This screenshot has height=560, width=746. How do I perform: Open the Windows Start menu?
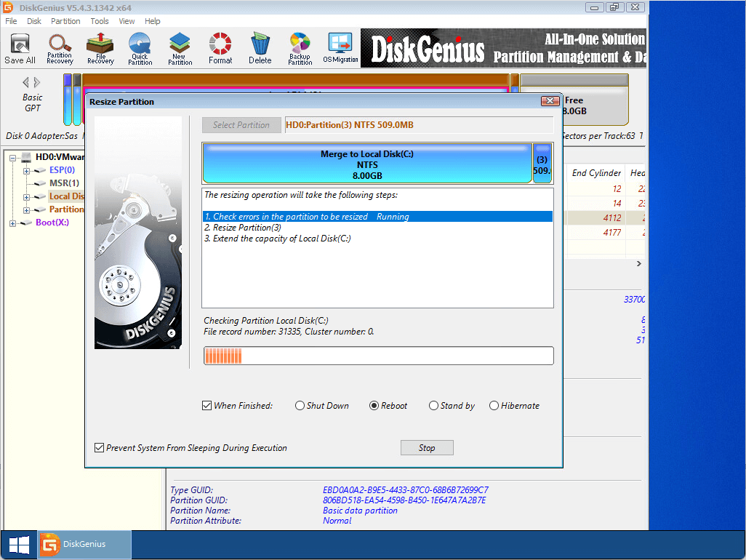coord(19,545)
